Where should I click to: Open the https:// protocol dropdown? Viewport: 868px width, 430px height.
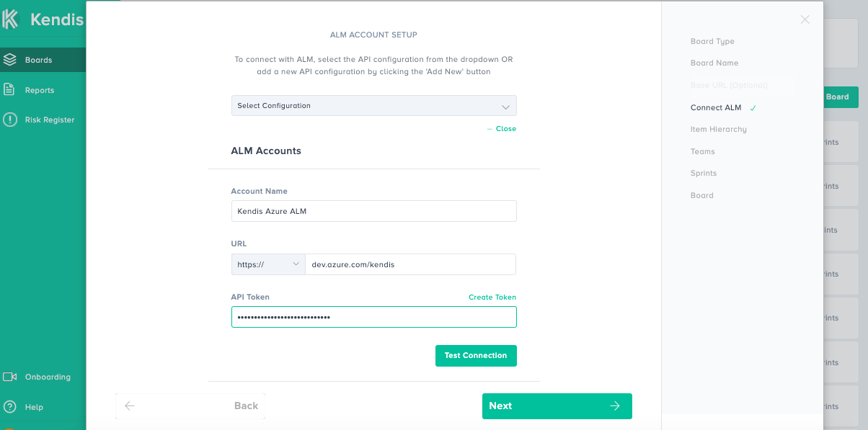click(268, 264)
